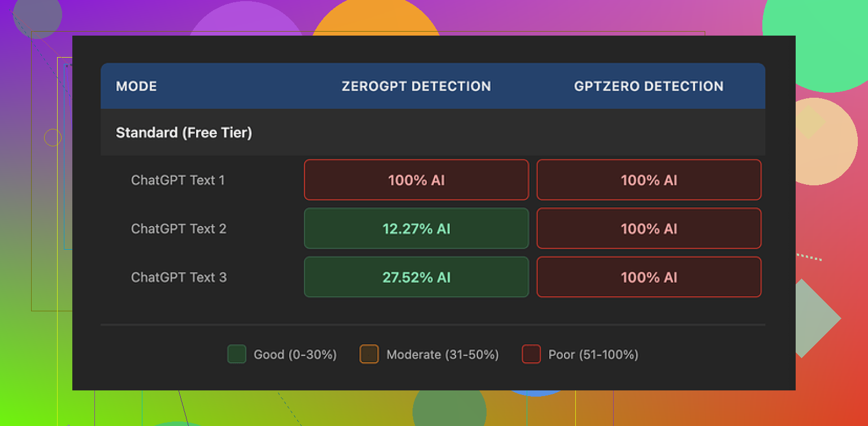Click the Poor (51-100%) legend label
Image resolution: width=868 pixels, height=426 pixels.
[593, 355]
